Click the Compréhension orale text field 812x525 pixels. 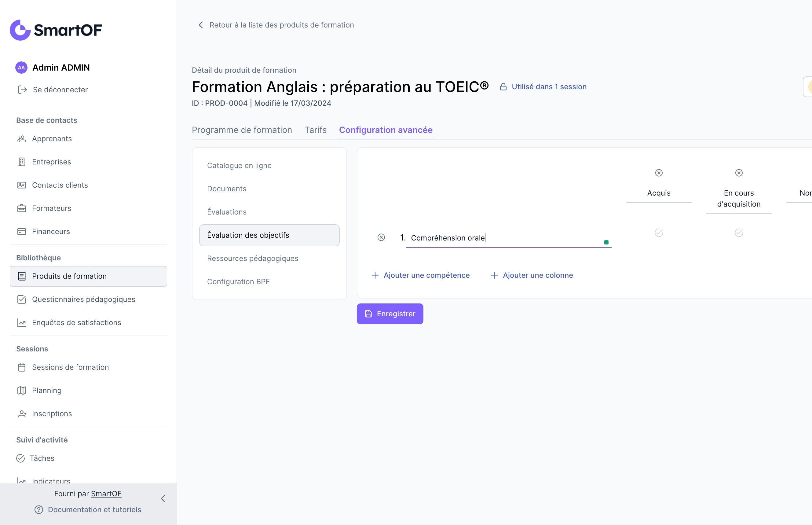[x=504, y=238]
